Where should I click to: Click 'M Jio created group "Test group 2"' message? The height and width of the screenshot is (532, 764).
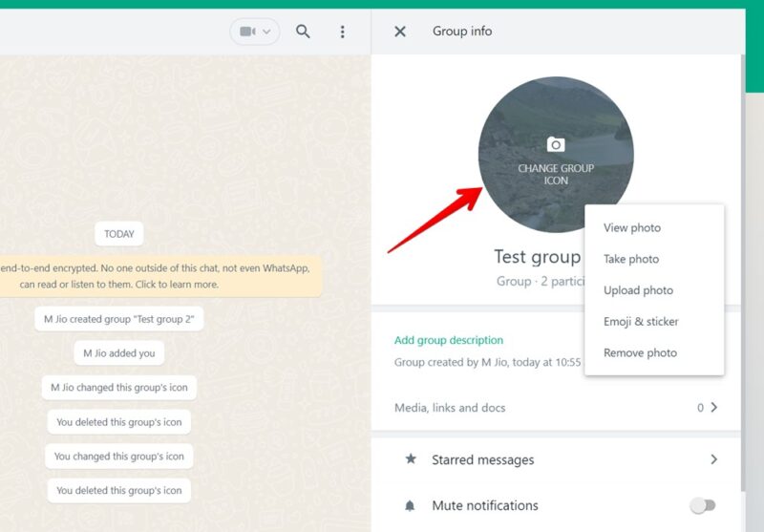coord(118,319)
